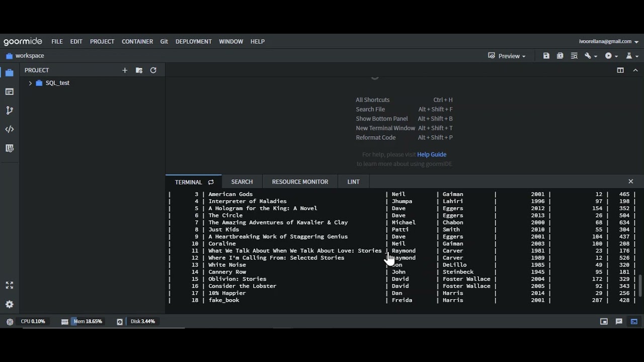The image size is (644, 362).
Task: Click the terminal vertical scrollbar
Action: point(640,285)
